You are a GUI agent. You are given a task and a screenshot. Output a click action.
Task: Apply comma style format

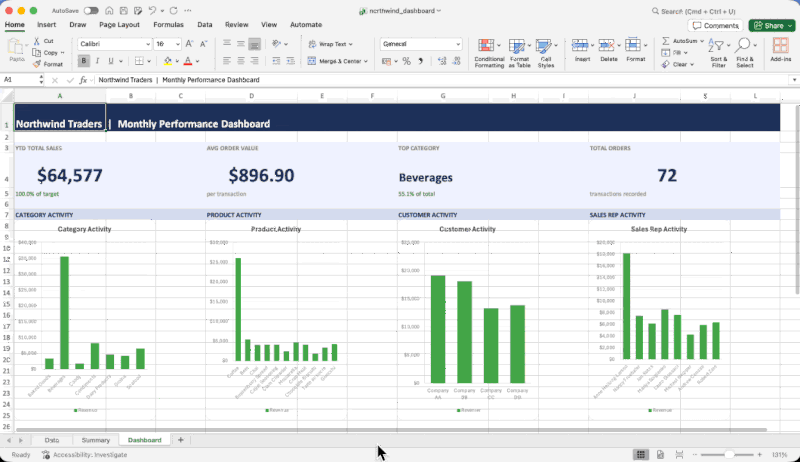click(421, 61)
